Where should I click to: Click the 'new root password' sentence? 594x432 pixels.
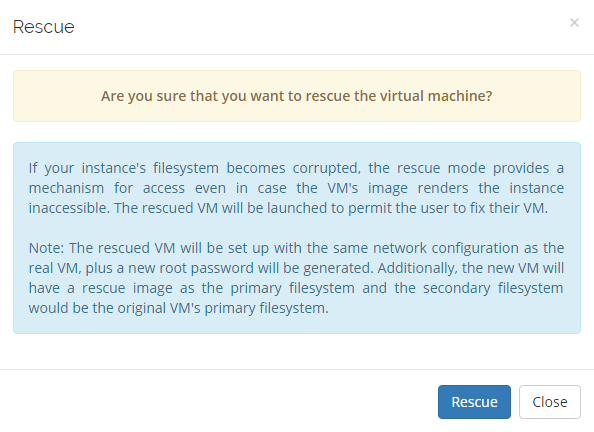click(229, 268)
